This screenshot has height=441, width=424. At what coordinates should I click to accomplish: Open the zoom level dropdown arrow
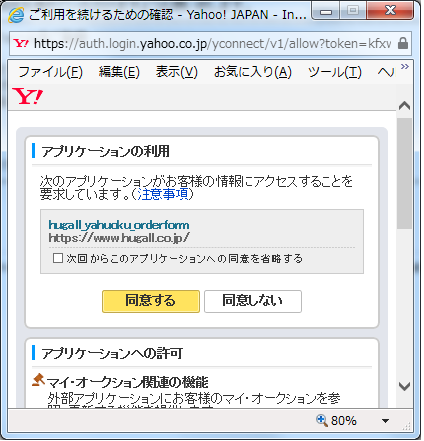tap(386, 421)
